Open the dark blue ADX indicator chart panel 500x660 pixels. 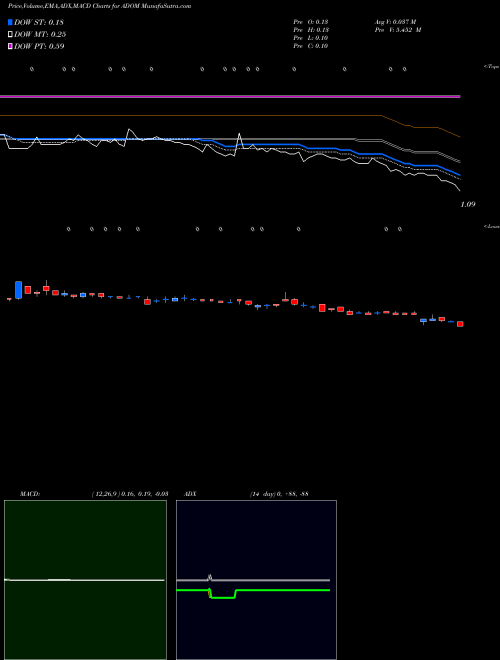256,580
